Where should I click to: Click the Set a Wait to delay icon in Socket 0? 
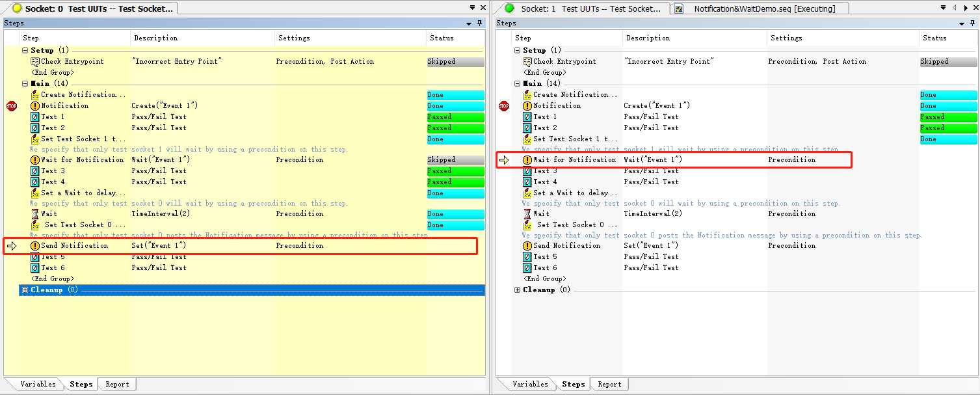(35, 193)
